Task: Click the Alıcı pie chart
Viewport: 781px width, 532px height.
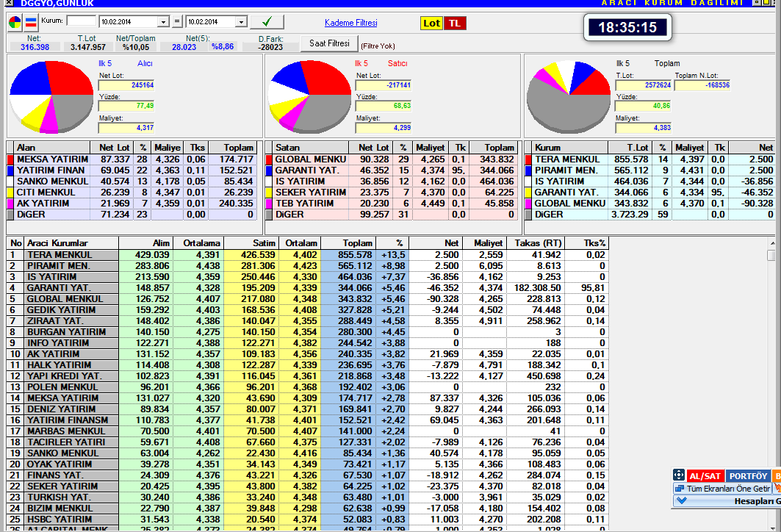Action: pyautogui.click(x=51, y=97)
